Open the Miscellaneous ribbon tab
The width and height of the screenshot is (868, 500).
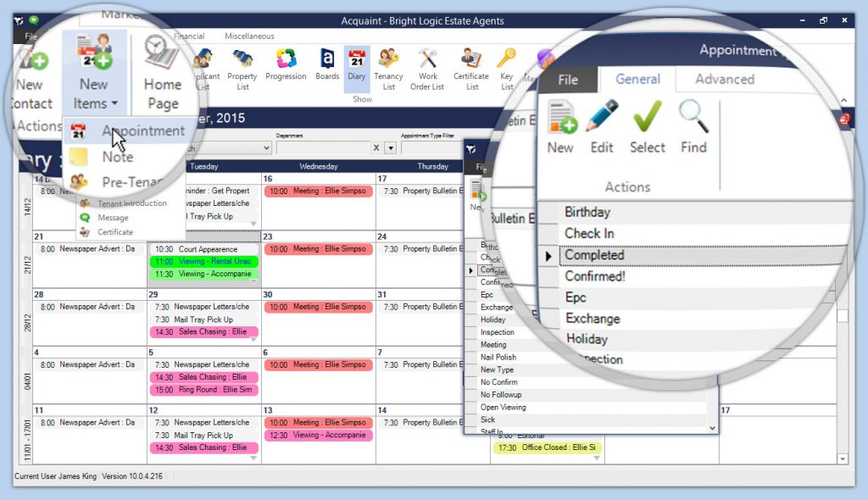click(x=249, y=36)
